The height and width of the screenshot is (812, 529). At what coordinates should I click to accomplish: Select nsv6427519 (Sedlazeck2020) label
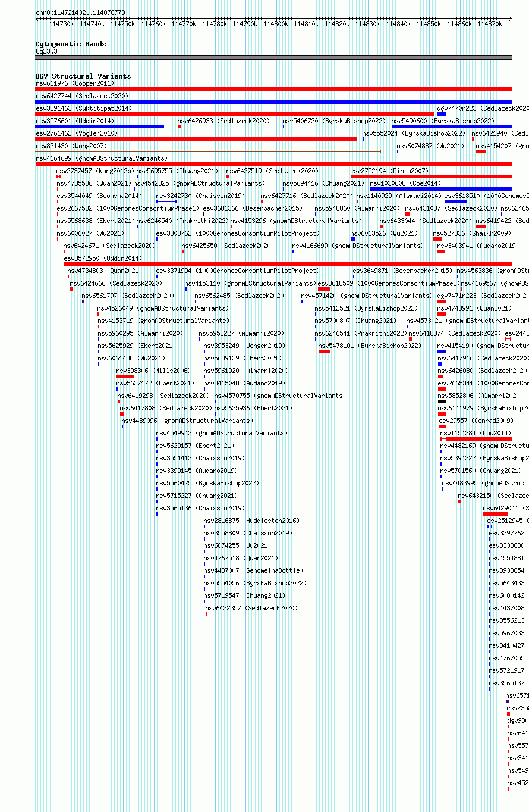(272, 171)
